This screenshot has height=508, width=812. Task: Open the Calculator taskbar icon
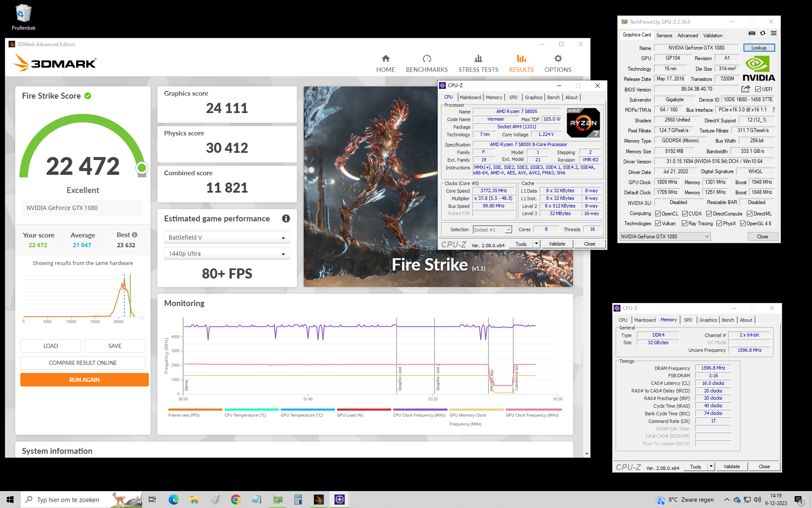coord(298,500)
